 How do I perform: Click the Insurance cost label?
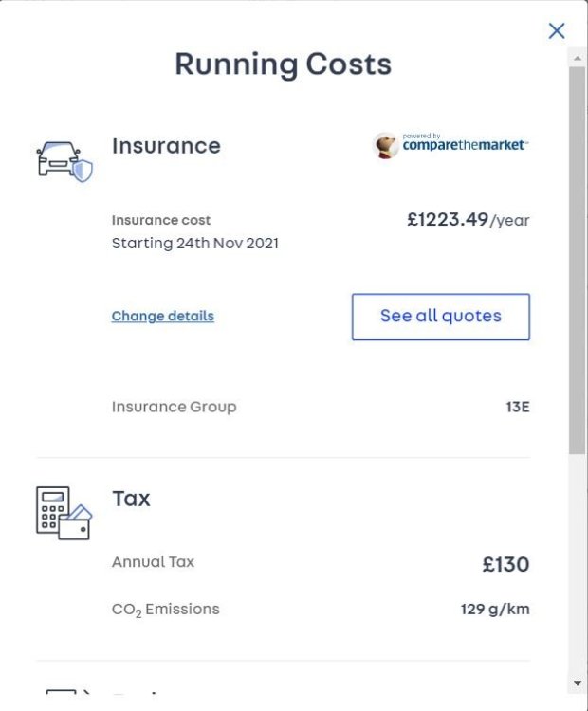point(161,220)
